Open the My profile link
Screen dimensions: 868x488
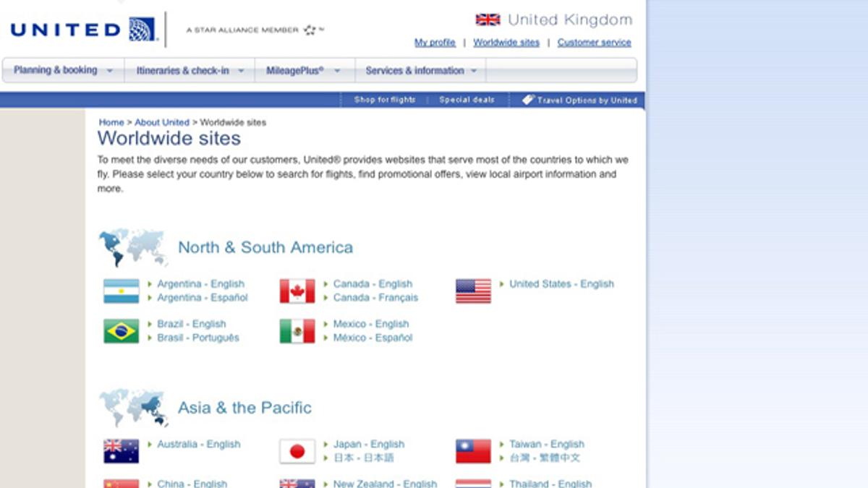coord(435,43)
